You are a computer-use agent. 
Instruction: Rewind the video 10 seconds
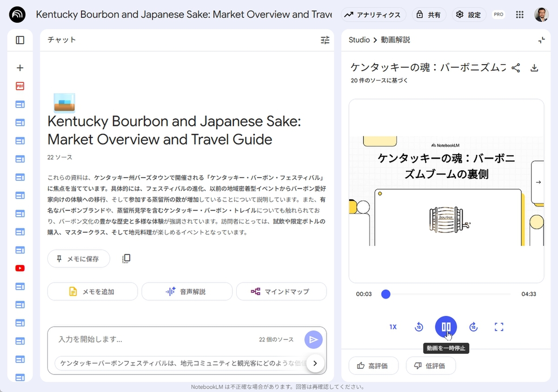coord(419,327)
